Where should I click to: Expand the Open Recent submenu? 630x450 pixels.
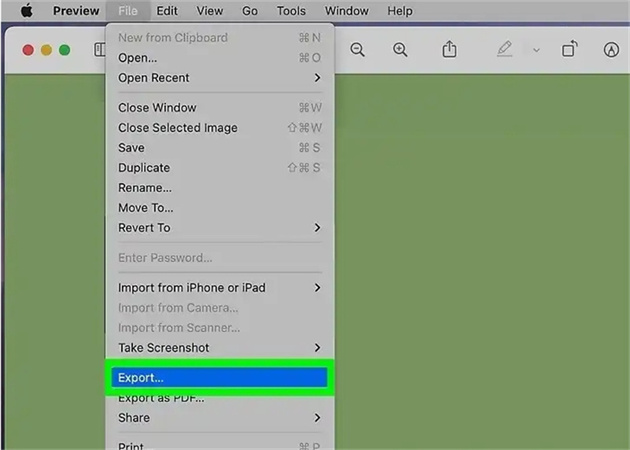[x=219, y=78]
